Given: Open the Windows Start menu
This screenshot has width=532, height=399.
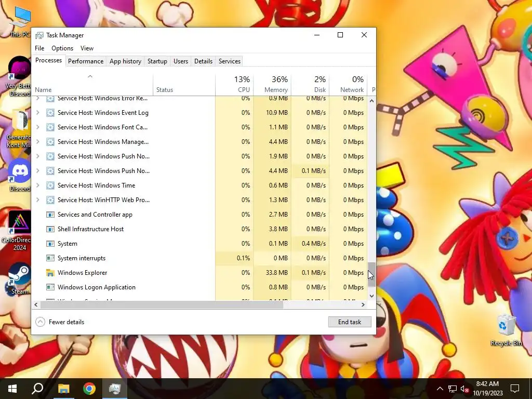Looking at the screenshot, I should 12,389.
